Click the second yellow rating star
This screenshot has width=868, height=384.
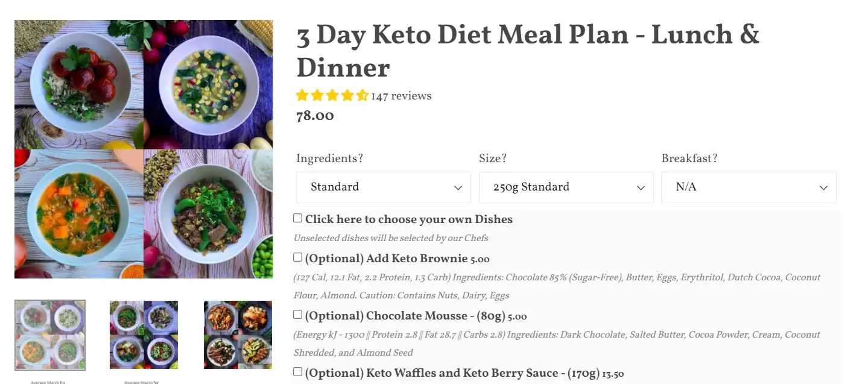tap(317, 96)
